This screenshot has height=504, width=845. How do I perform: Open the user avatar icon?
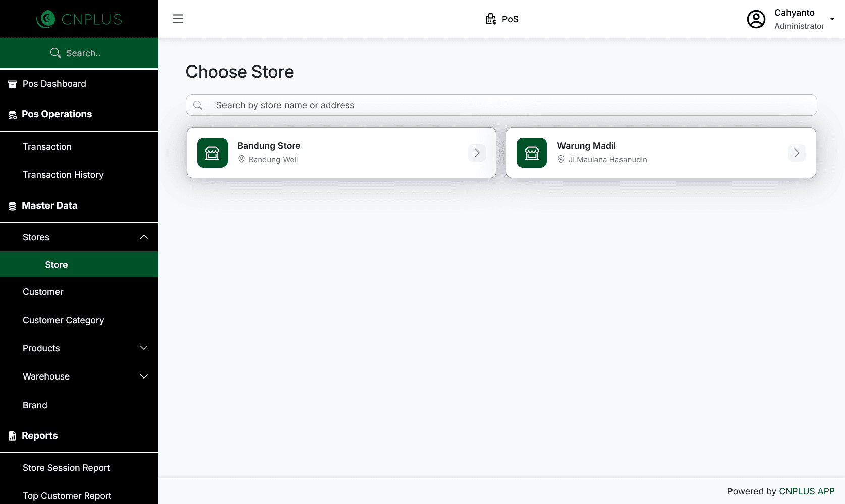(x=756, y=19)
